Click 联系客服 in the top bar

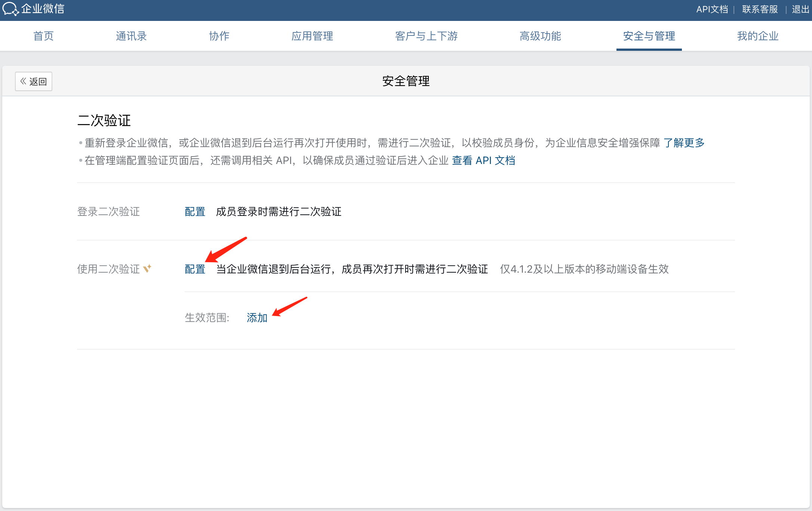[760, 9]
